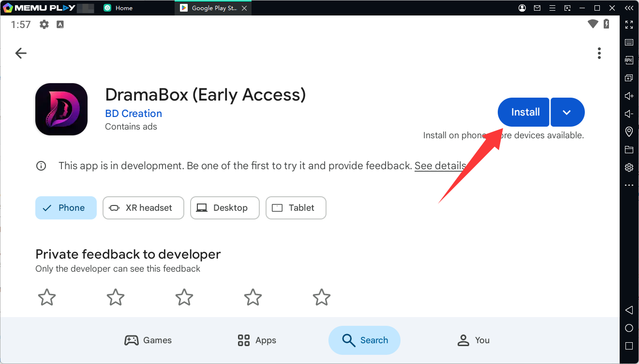Click the info icon beside development notice
This screenshot has width=639, height=364.
click(41, 166)
